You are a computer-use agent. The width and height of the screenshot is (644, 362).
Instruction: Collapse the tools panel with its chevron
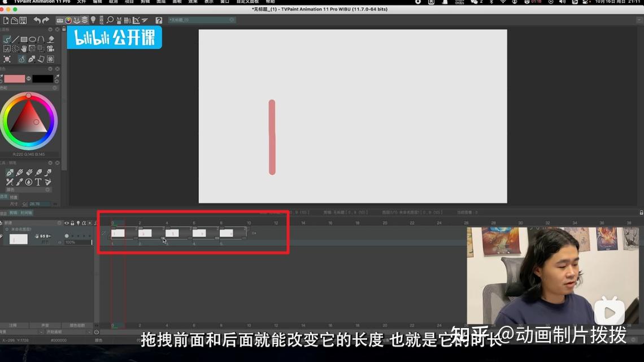51,29
